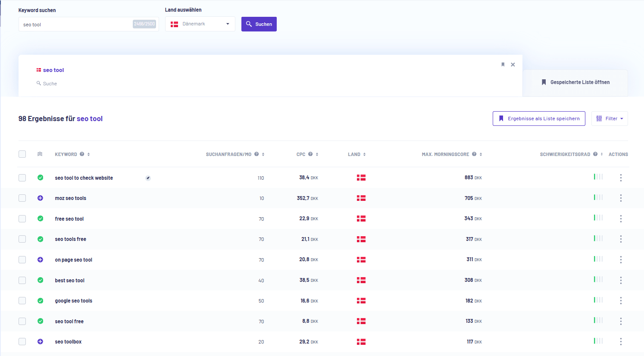Click the keyword text on page seo tool

74,260
